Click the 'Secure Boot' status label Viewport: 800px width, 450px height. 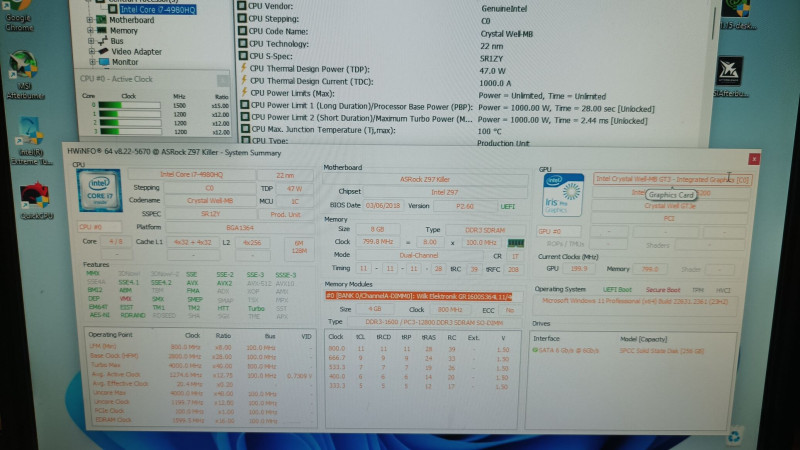(663, 290)
